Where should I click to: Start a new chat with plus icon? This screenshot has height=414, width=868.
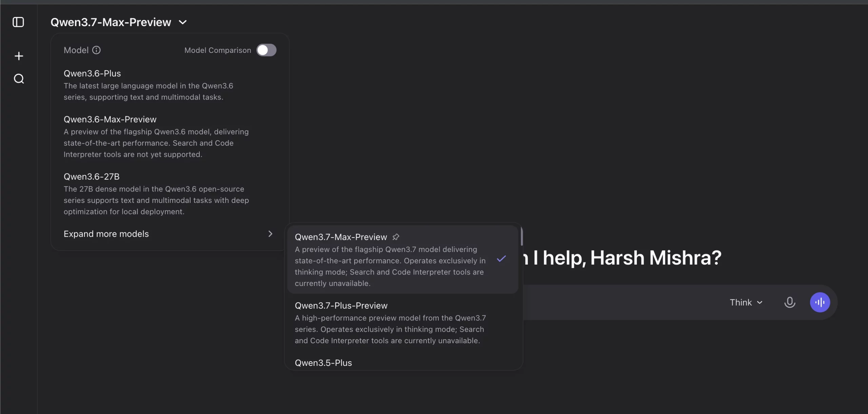point(19,56)
